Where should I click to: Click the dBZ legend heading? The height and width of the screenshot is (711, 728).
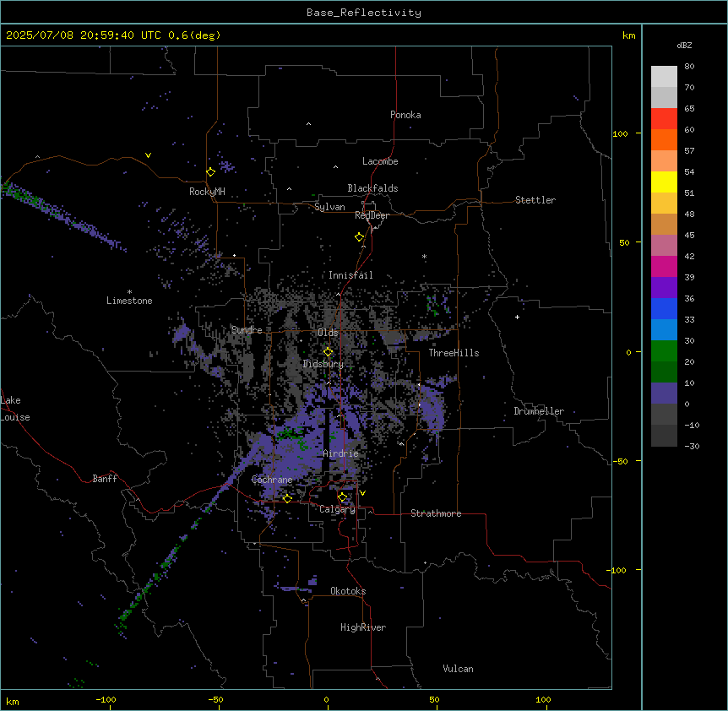coord(684,45)
